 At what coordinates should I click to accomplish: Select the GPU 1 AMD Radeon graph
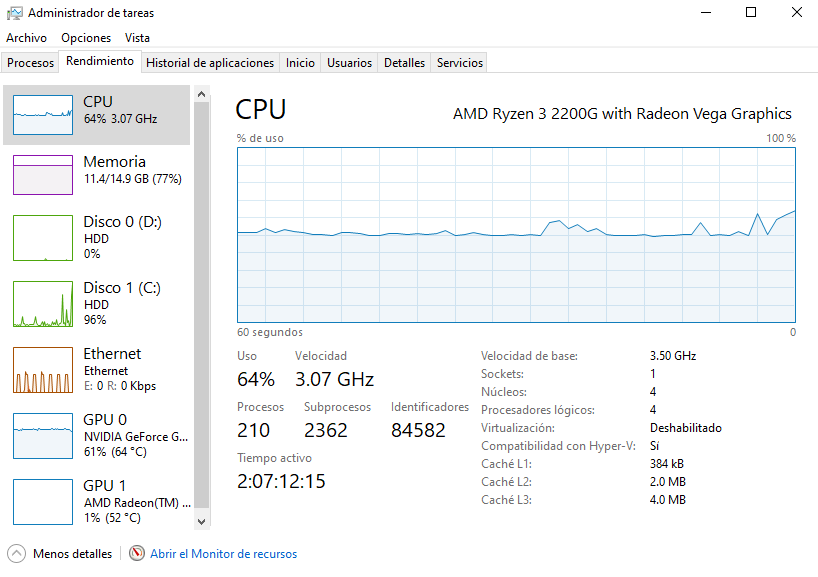(43, 502)
